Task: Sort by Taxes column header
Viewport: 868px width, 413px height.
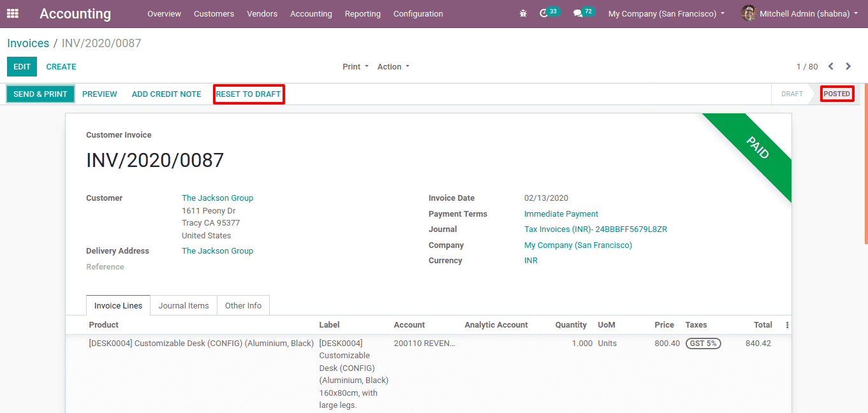Action: tap(696, 325)
